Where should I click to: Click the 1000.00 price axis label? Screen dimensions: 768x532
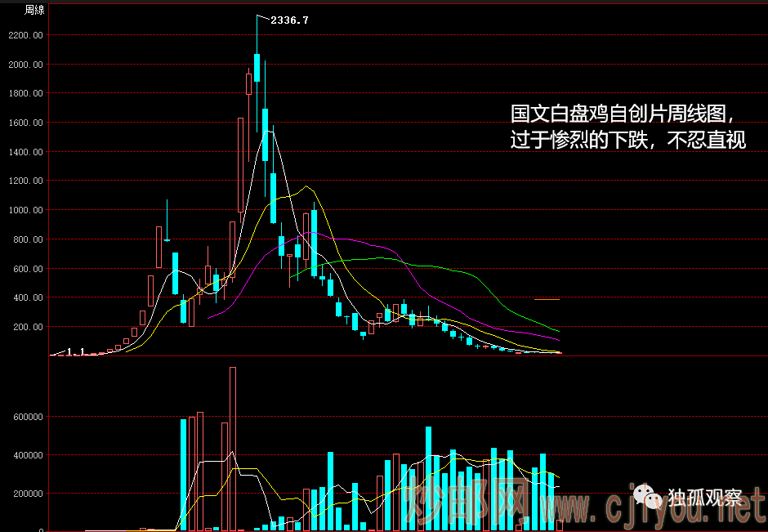coord(25,210)
